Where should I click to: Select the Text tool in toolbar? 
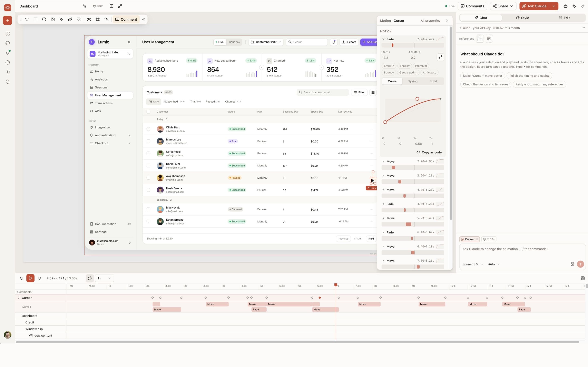click(x=27, y=19)
